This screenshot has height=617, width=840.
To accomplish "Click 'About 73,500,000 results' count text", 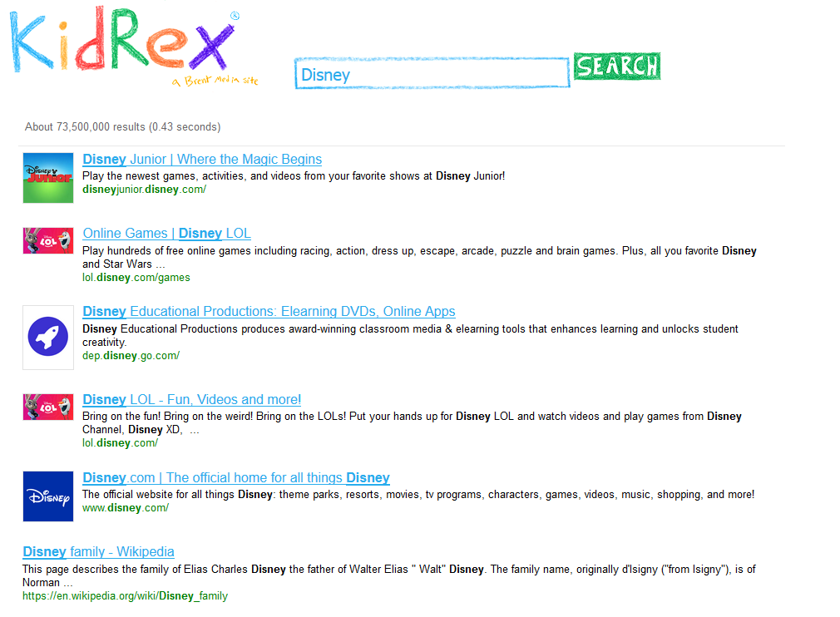I will pos(123,127).
